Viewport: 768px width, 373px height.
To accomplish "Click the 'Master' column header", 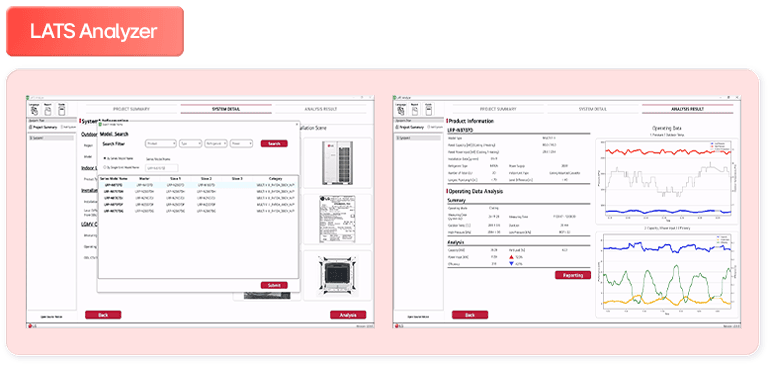I will [144, 179].
